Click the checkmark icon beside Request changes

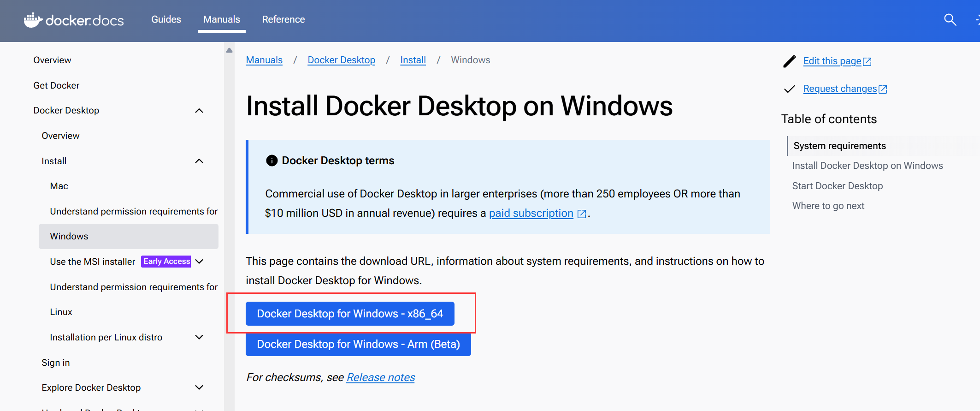click(x=789, y=89)
